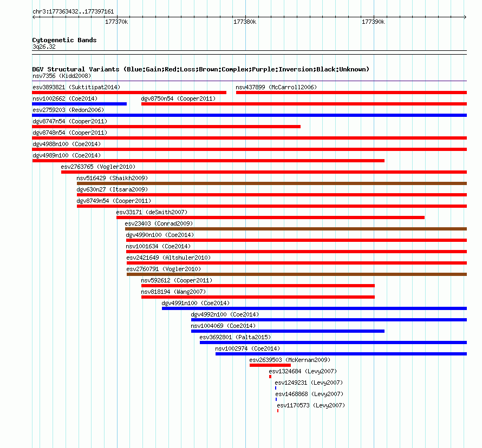
Task: Open esv2759203 (Redon2006) variant label
Action: point(68,110)
